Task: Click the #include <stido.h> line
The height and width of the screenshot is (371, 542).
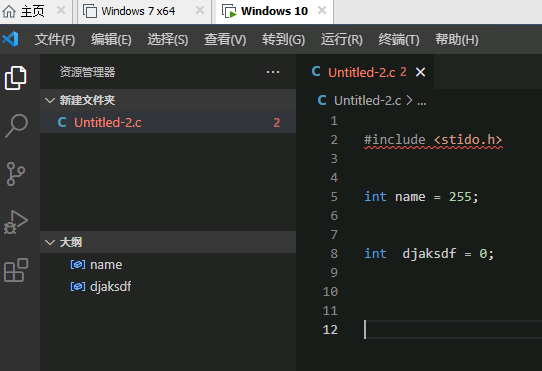Action: 433,140
